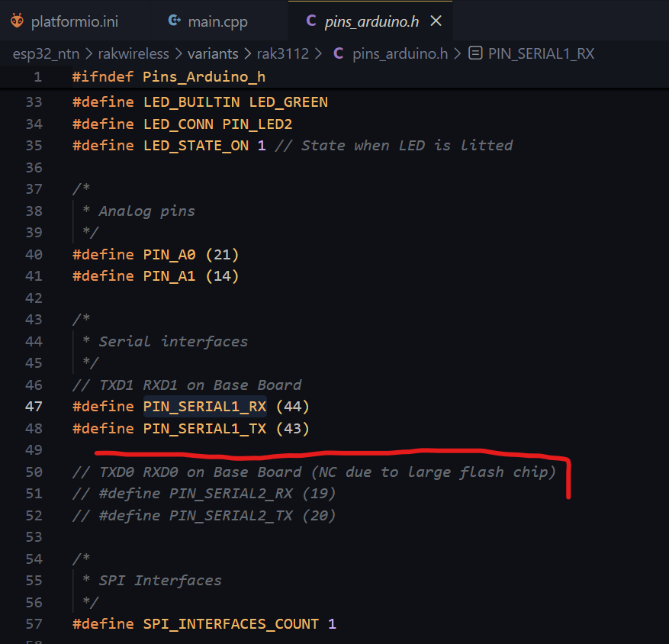The width and height of the screenshot is (669, 644).
Task: Jump to sticky header #ifndef Pins_Arduino_h
Action: 168,77
